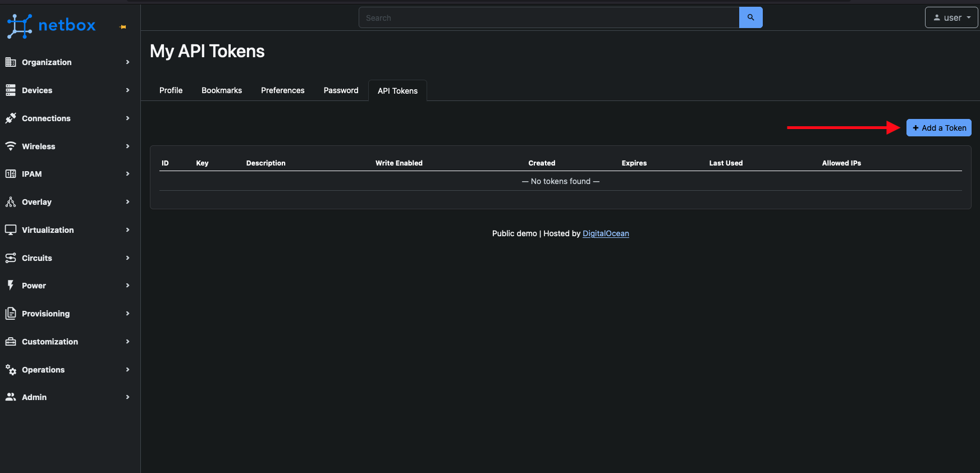Click the Overlay graph icon

(x=11, y=202)
